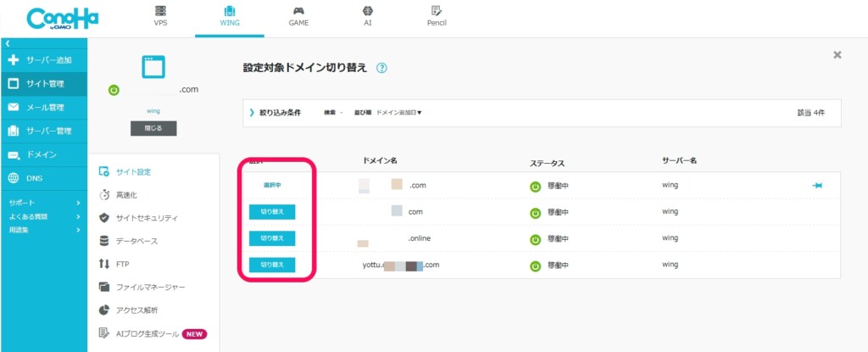Screen dimensions: 868x352
Task: Click the ドメイン名 column header
Action: [381, 161]
